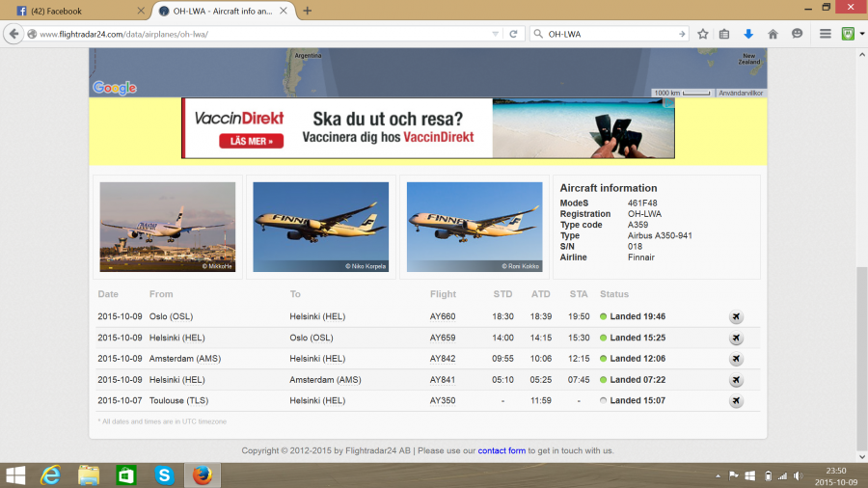Click inside the search box containing OH-LWA
Viewport: 868px width, 488px height.
608,34
